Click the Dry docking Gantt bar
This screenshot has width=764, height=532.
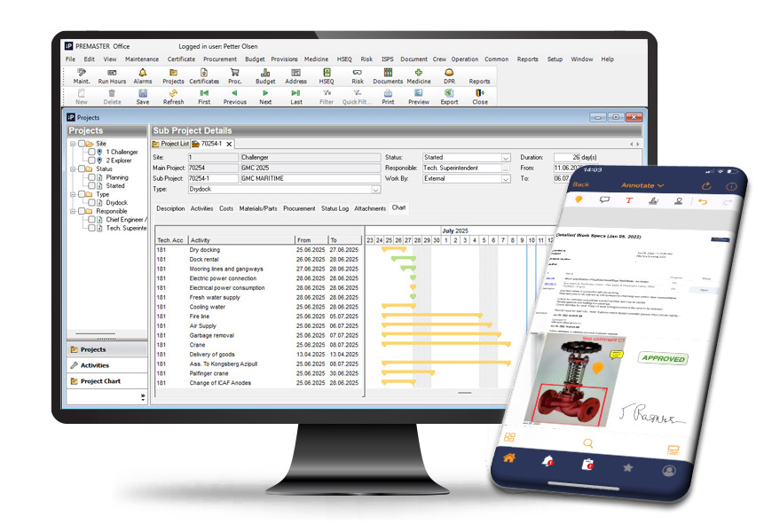point(393,250)
